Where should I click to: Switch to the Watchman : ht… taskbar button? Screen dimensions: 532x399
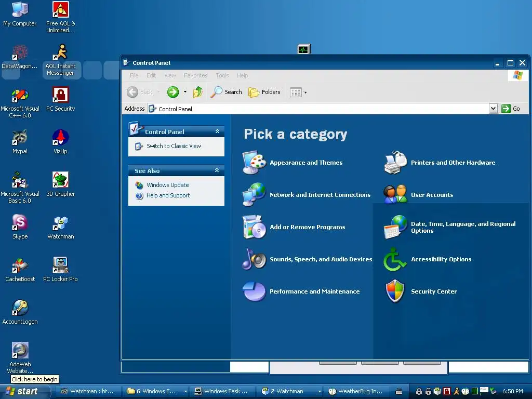point(87,391)
